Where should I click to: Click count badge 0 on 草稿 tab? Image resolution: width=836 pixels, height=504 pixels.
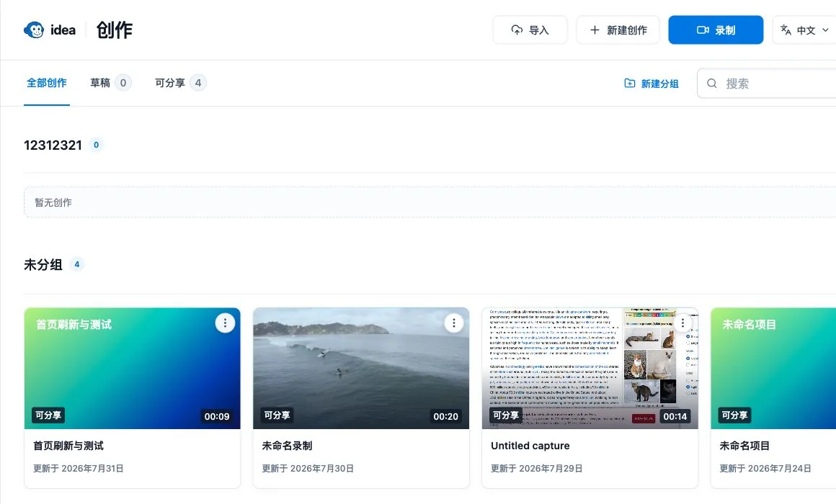click(123, 83)
